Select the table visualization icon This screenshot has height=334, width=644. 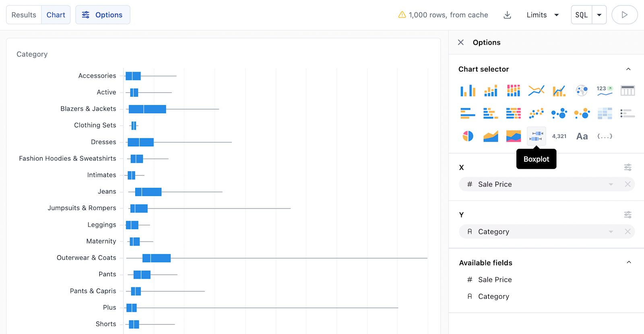[x=627, y=91]
